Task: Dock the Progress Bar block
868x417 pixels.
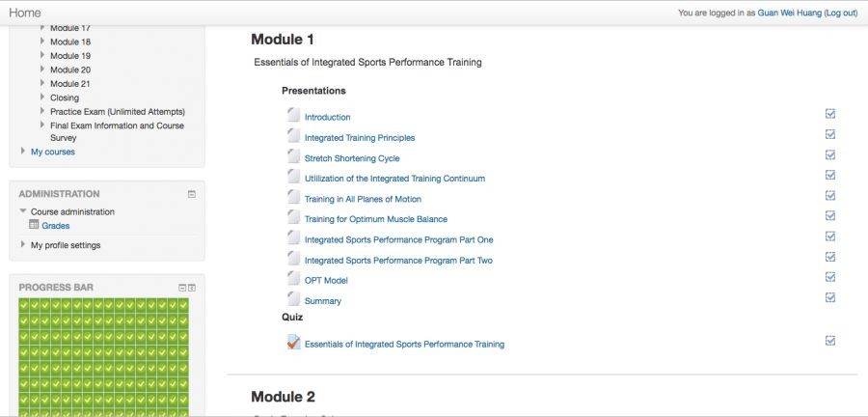Action: pyautogui.click(x=191, y=288)
